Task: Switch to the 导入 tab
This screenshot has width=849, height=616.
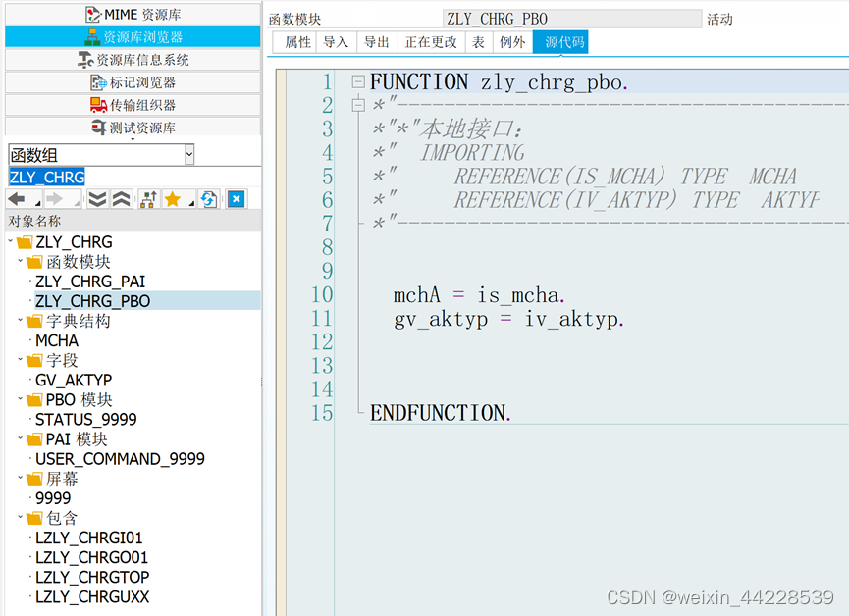Action: click(336, 42)
